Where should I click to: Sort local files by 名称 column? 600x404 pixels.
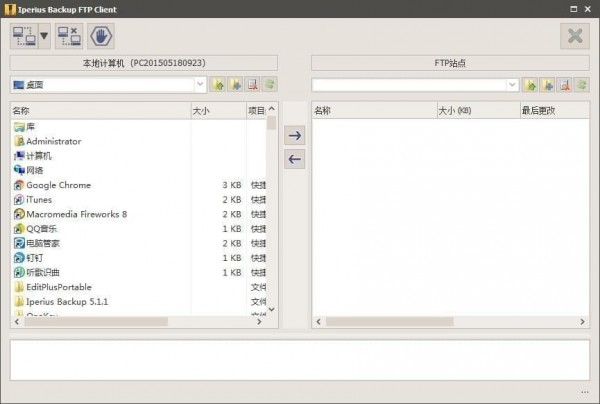click(x=100, y=110)
